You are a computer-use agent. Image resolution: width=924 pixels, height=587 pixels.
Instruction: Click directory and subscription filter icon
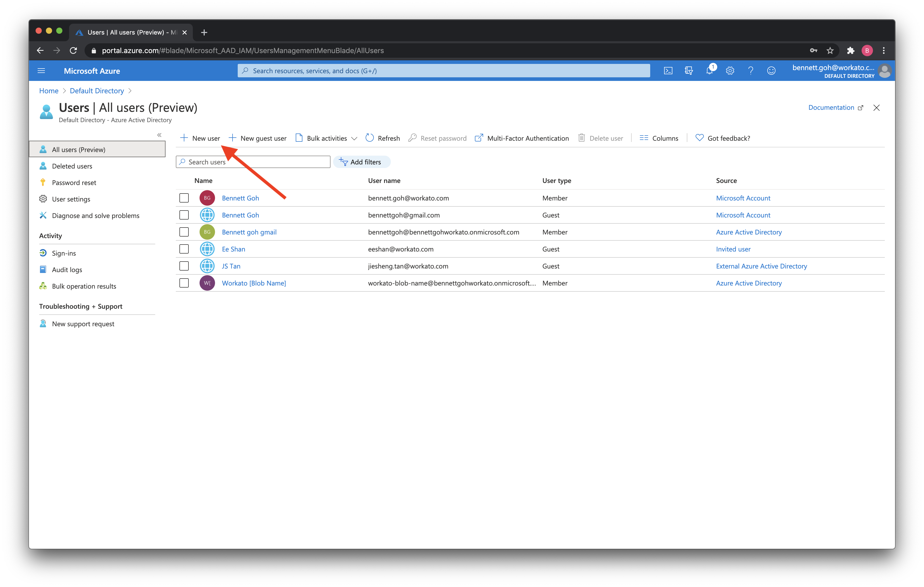[x=688, y=71]
